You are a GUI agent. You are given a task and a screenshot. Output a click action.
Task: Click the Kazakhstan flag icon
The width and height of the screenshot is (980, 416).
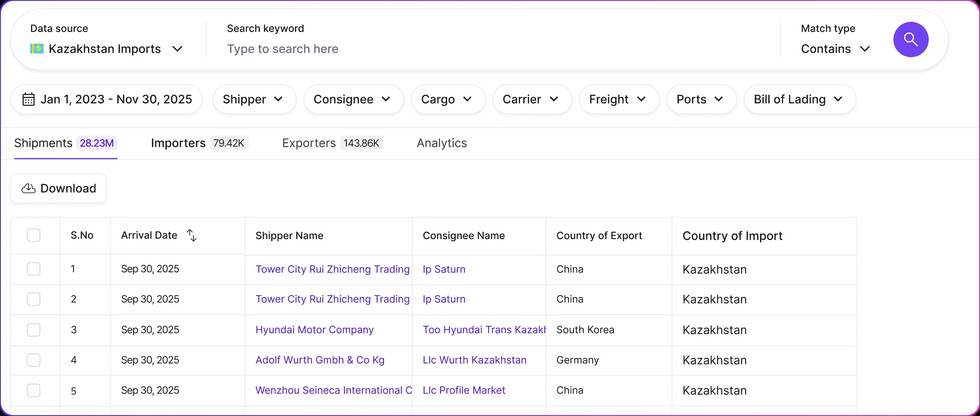pos(37,49)
